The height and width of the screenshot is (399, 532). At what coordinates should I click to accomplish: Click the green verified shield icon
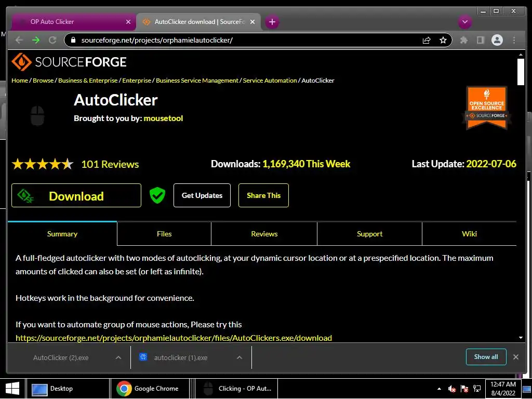(x=157, y=195)
